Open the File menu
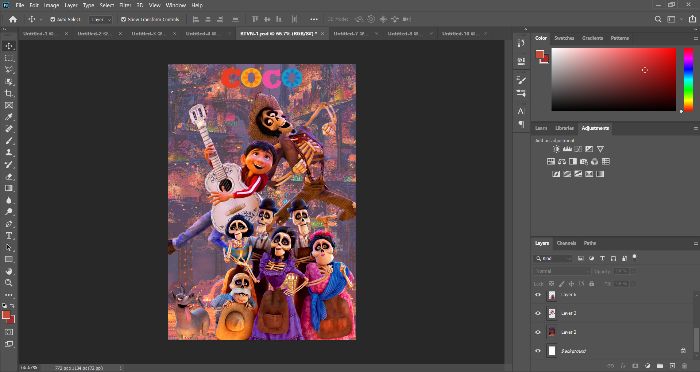The image size is (700, 372). click(19, 5)
